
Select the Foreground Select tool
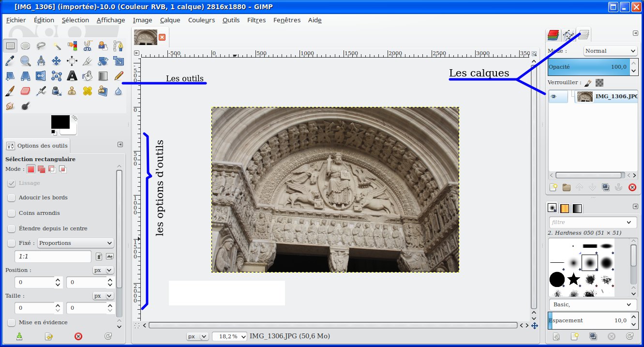click(103, 46)
